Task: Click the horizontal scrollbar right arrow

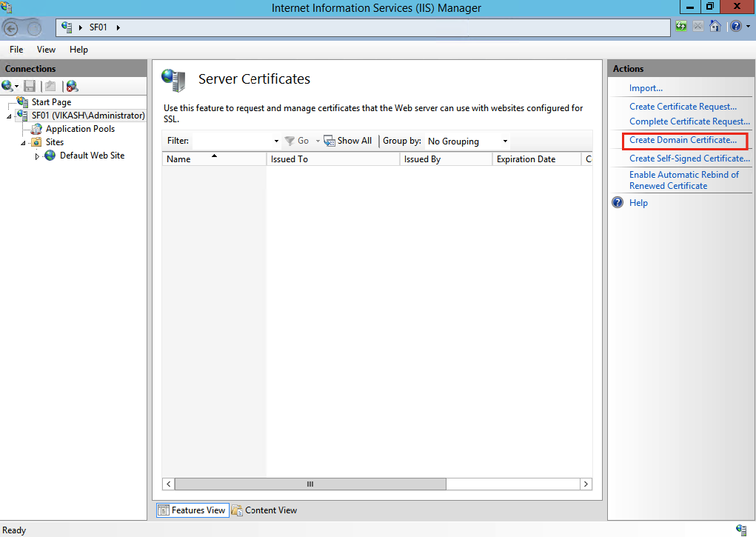Action: (586, 484)
